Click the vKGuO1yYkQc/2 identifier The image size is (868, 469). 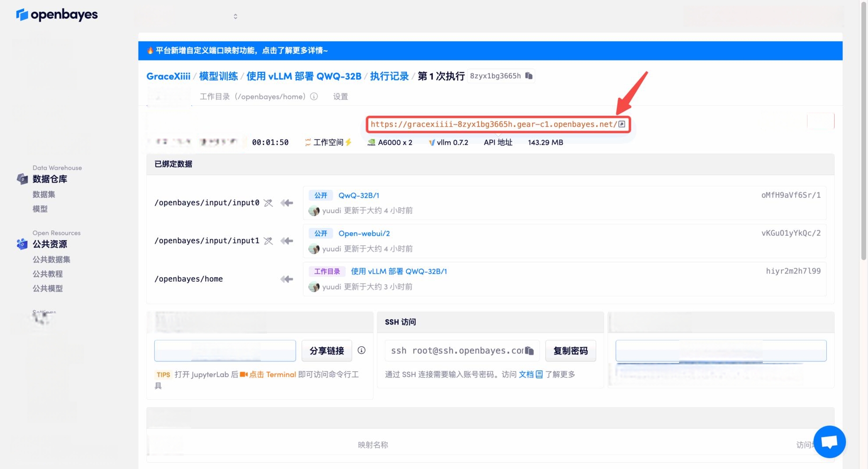coord(791,233)
